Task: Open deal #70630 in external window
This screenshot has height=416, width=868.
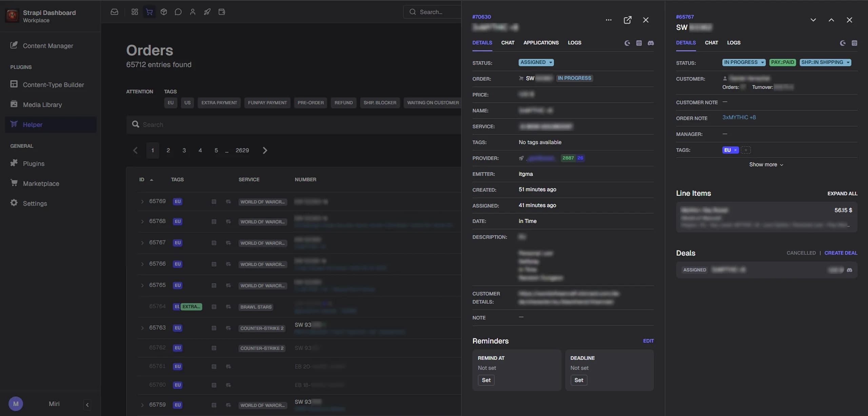Action: [627, 20]
